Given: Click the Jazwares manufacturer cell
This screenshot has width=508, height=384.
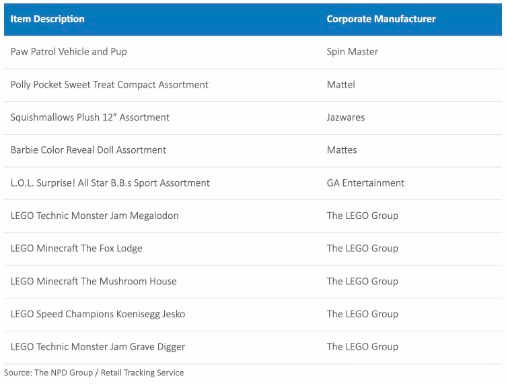Looking at the screenshot, I should click(346, 117).
